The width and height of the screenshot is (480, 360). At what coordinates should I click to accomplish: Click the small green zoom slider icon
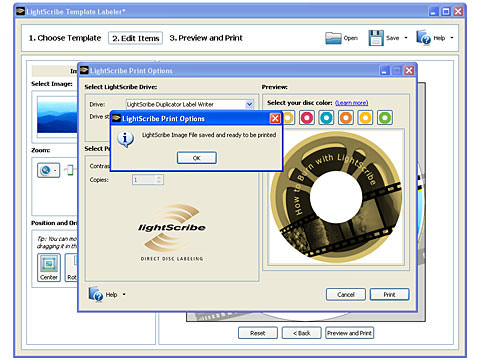point(69,170)
